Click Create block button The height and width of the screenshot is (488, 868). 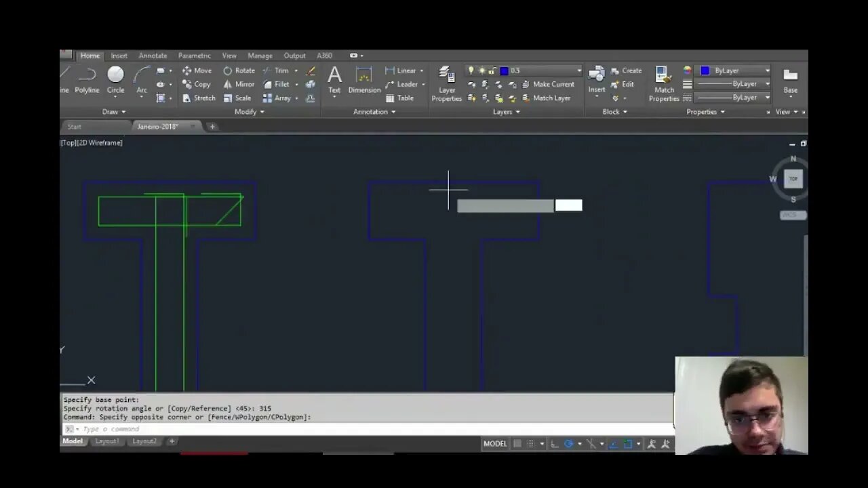point(626,70)
